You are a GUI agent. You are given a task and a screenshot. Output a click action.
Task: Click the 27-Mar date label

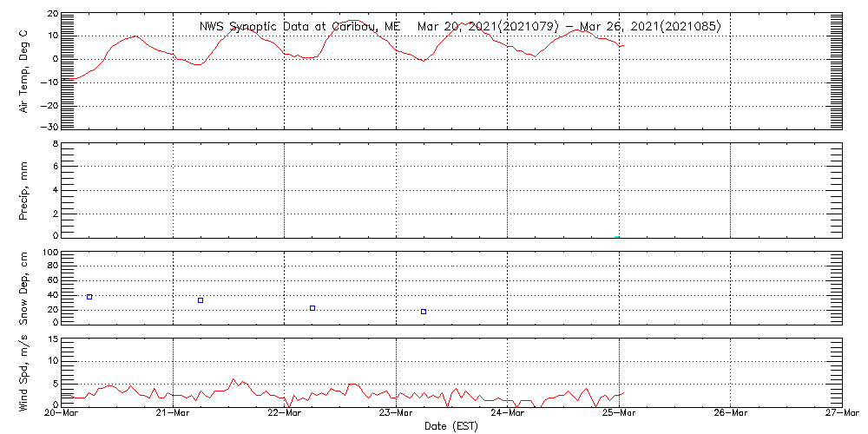pos(842,414)
